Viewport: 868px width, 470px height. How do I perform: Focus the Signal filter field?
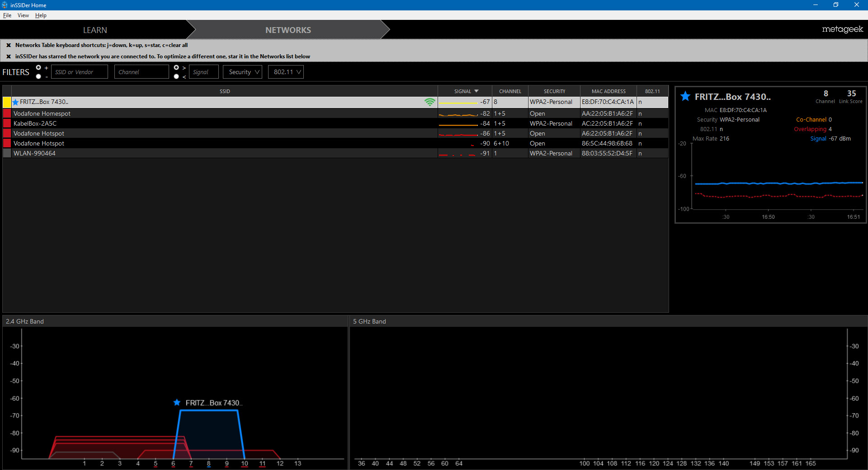coord(204,72)
